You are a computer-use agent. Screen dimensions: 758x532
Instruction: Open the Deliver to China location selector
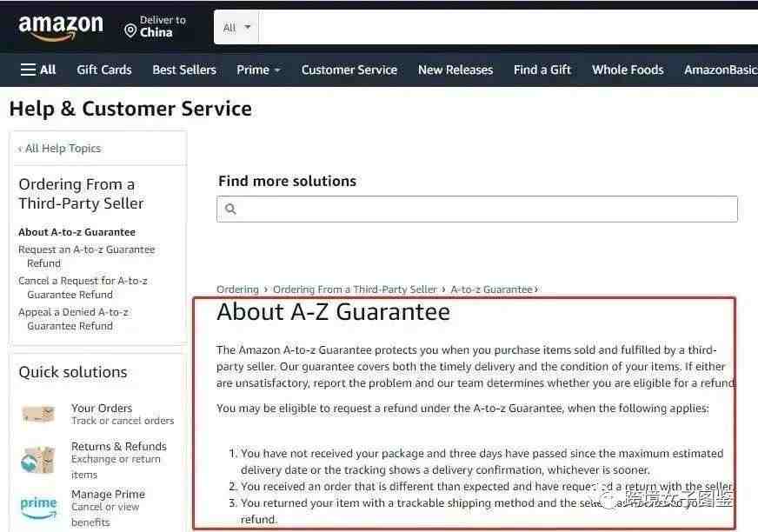[x=156, y=27]
